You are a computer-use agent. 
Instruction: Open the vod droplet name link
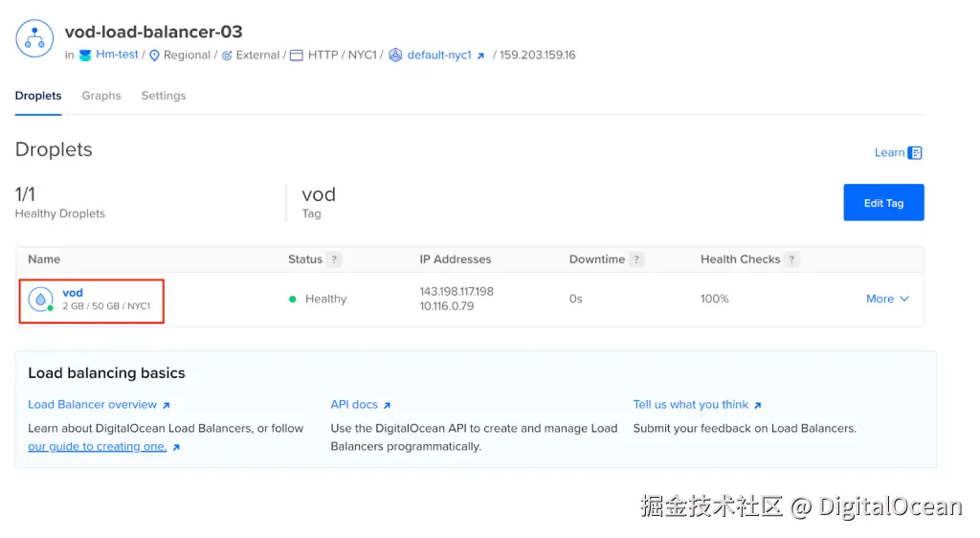point(73,292)
